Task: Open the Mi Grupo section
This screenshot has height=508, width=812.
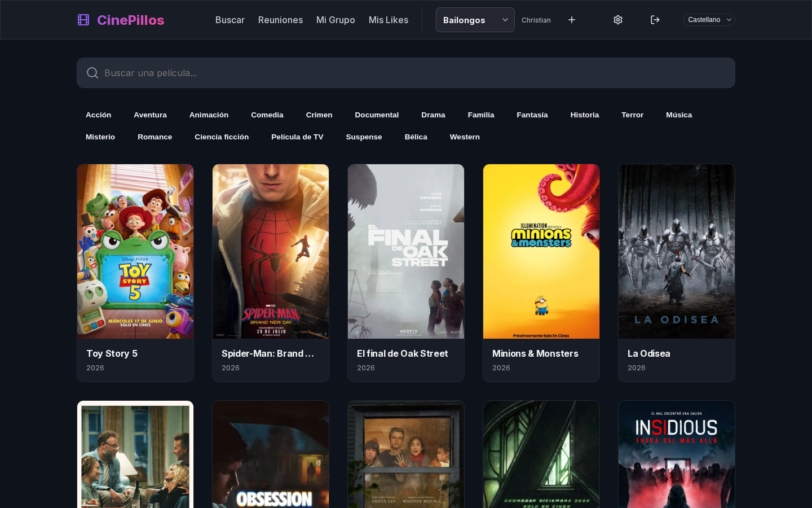Action: (336, 20)
